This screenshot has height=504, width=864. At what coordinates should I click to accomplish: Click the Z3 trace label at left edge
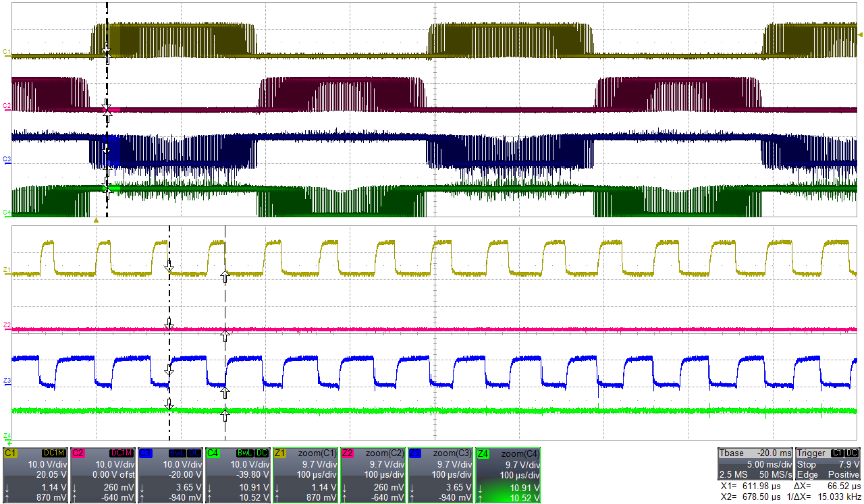point(6,381)
